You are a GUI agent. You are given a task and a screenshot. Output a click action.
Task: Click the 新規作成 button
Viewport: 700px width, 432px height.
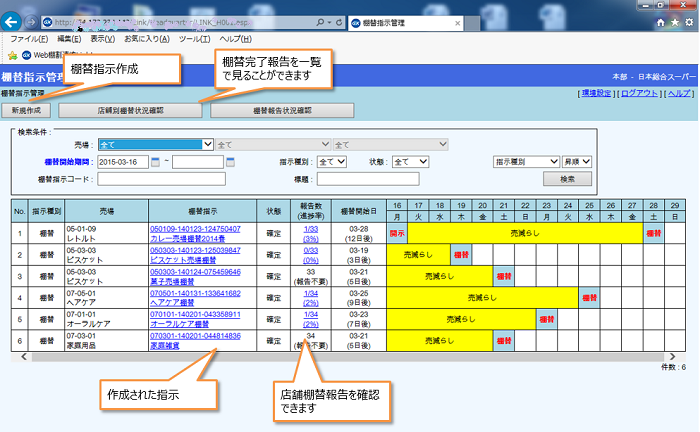[x=28, y=110]
